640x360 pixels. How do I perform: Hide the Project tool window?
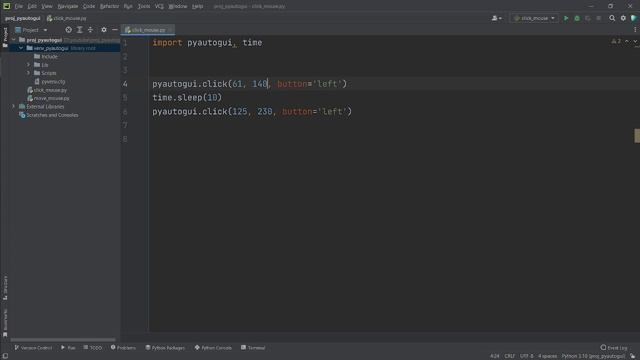pos(115,30)
